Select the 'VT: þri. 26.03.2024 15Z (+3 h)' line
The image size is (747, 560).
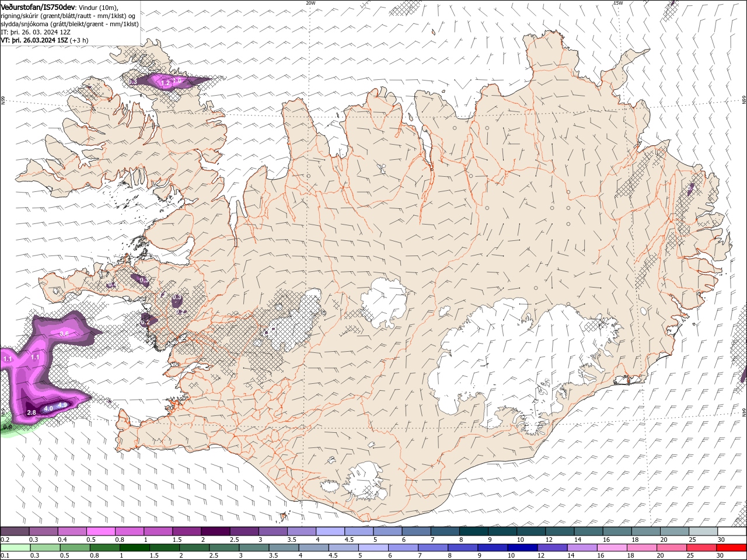45,40
